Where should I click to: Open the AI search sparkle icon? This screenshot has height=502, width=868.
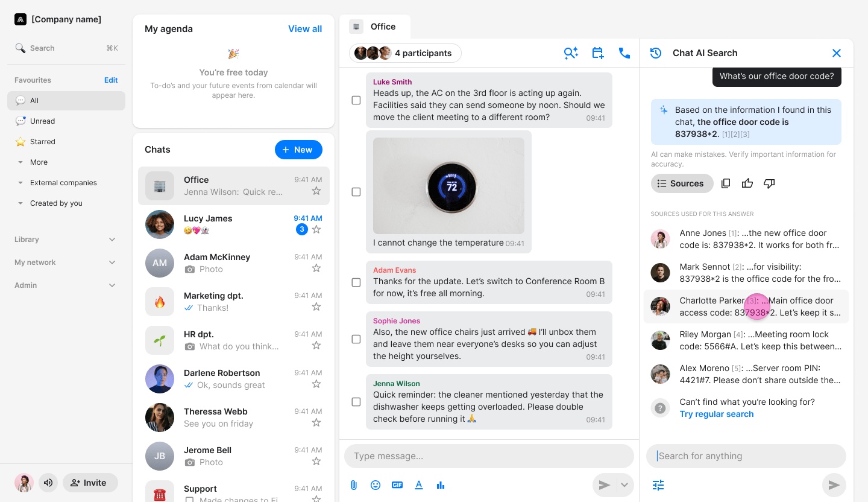point(571,53)
